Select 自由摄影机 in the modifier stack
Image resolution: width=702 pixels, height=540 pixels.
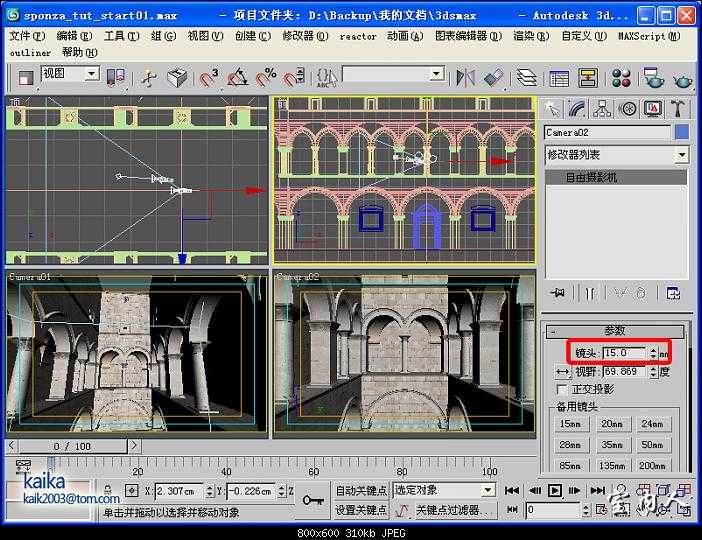point(616,177)
